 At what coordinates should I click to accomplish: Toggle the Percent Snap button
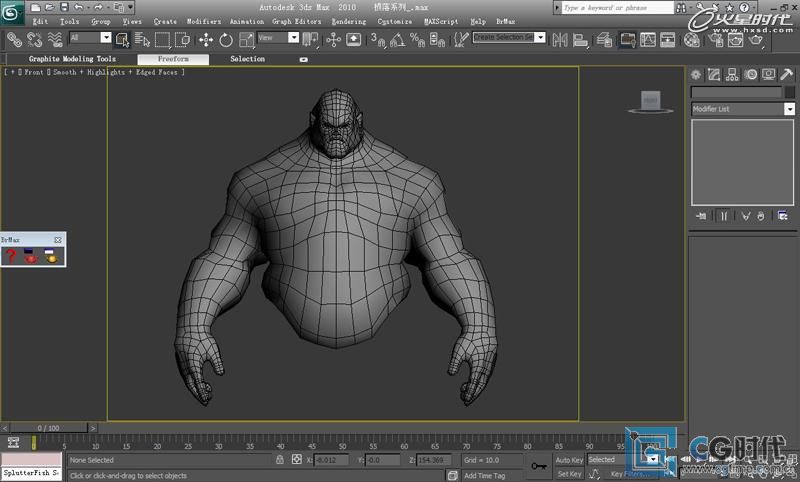417,39
